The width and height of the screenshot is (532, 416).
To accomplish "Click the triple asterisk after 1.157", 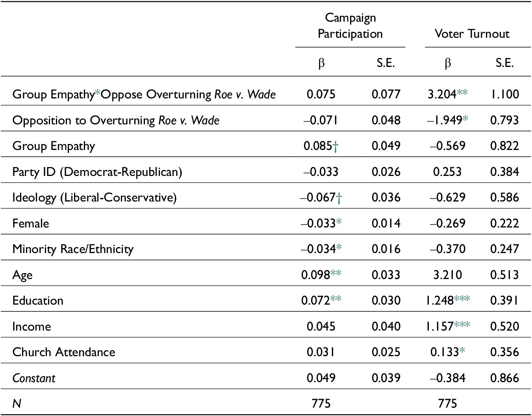I will [462, 325].
